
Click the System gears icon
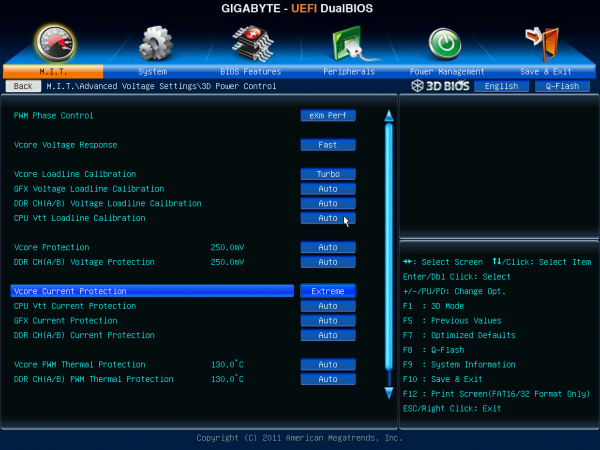155,43
